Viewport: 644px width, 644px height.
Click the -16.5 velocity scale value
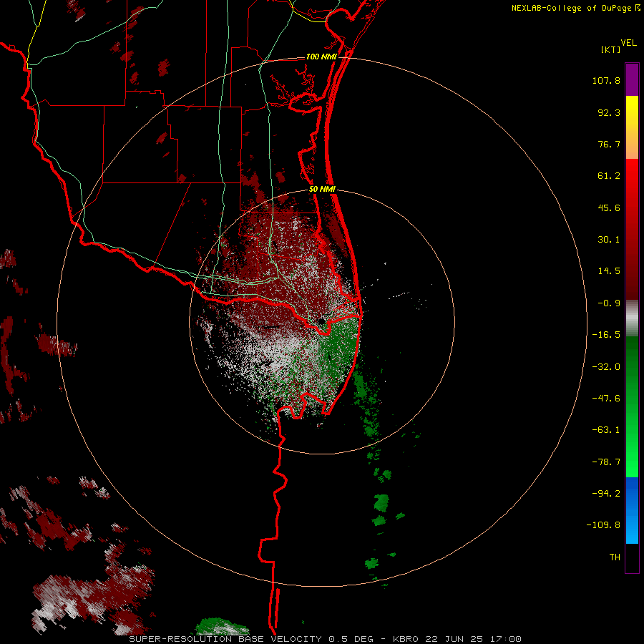pos(606,335)
